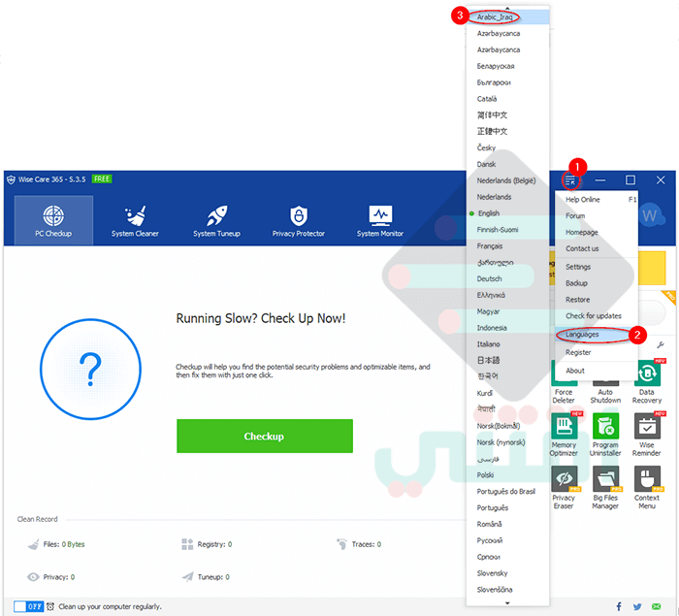Viewport: 679px width, 616px height.
Task: Open the Context Menu tool
Action: [647, 487]
